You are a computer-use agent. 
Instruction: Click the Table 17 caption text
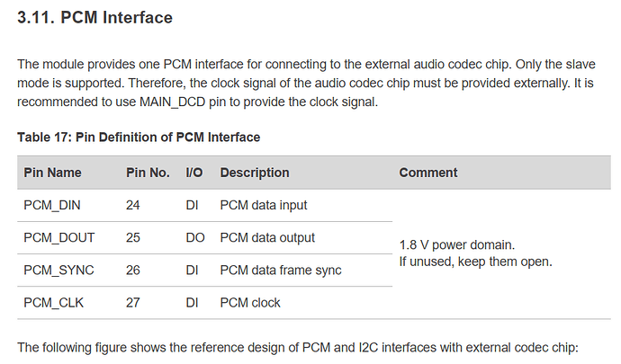[139, 138]
